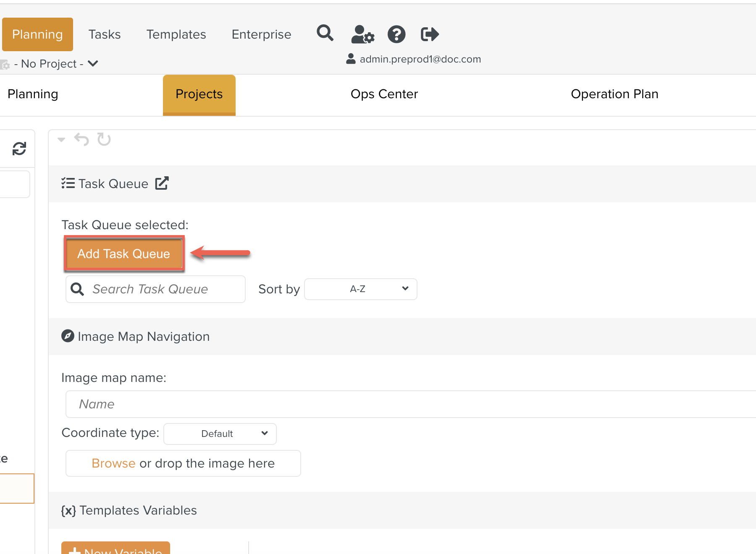This screenshot has width=756, height=554.
Task: Open the user settings icon
Action: tap(362, 34)
